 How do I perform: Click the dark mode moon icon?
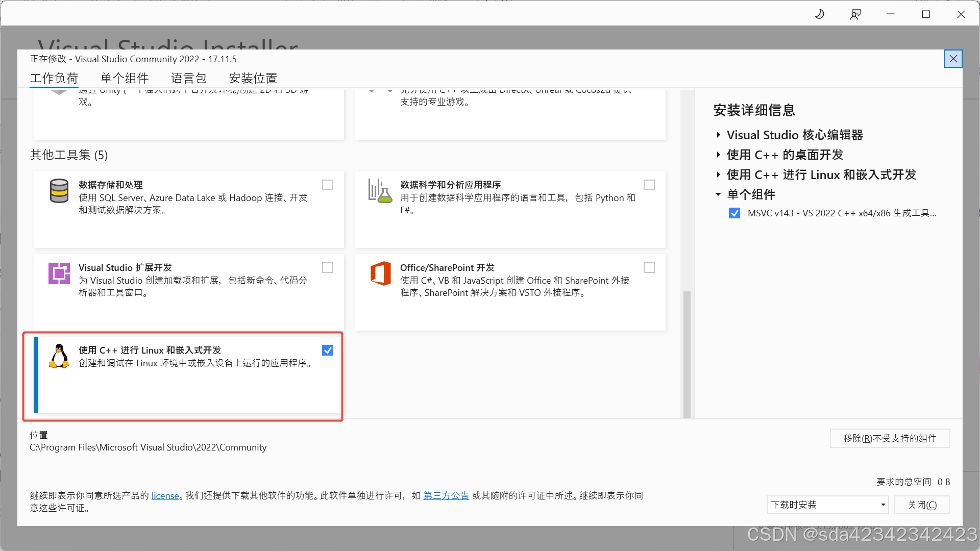coord(819,14)
